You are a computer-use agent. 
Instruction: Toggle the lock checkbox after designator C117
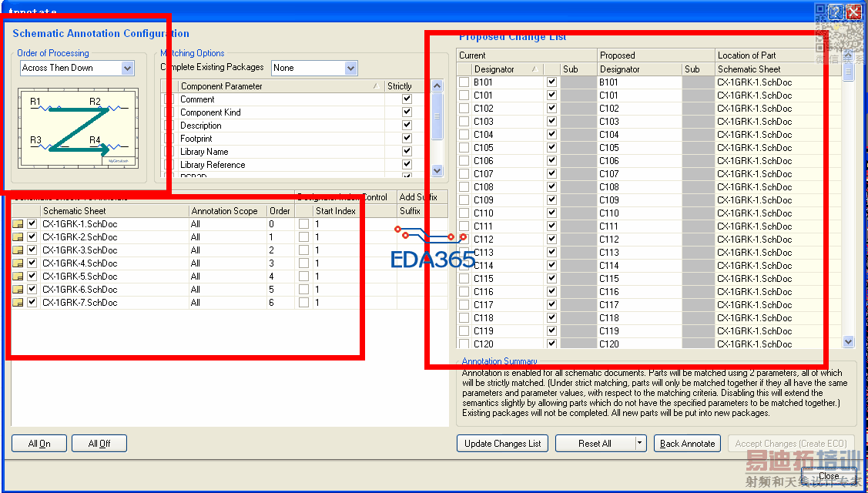551,305
